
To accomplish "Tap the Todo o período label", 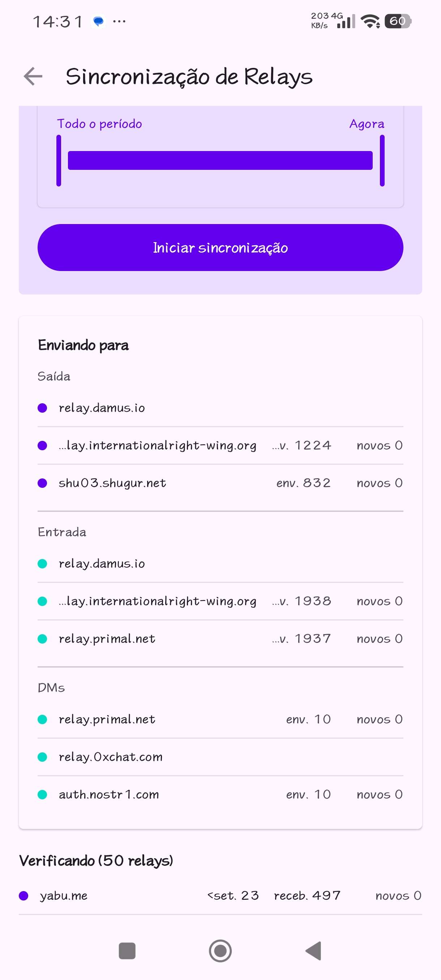I will pyautogui.click(x=99, y=124).
